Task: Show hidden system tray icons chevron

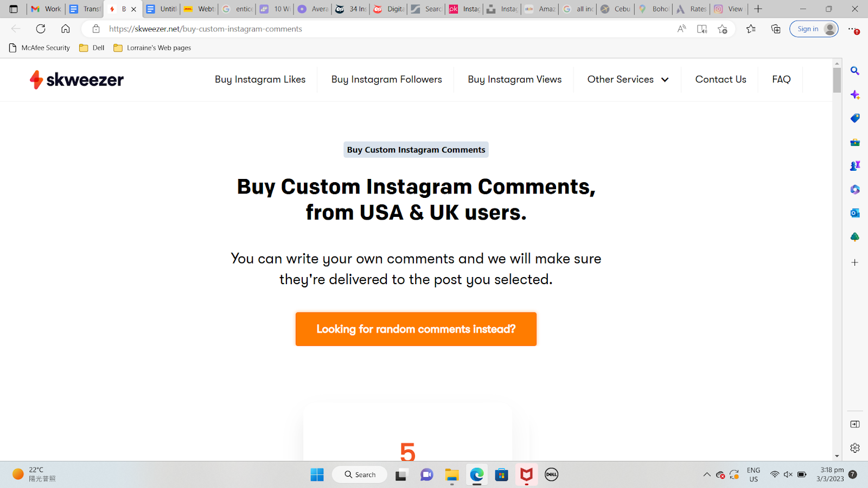Action: [706, 474]
